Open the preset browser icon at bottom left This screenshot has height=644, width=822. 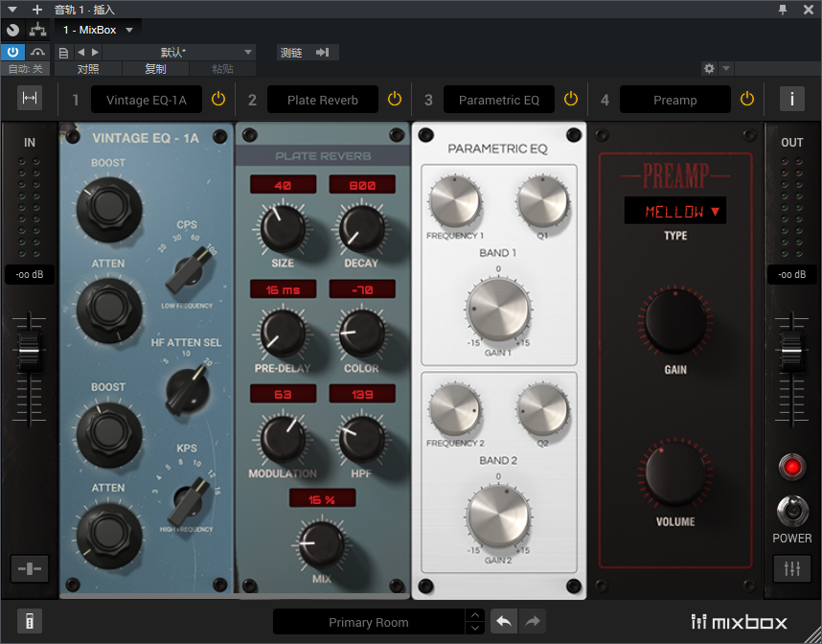[x=30, y=622]
